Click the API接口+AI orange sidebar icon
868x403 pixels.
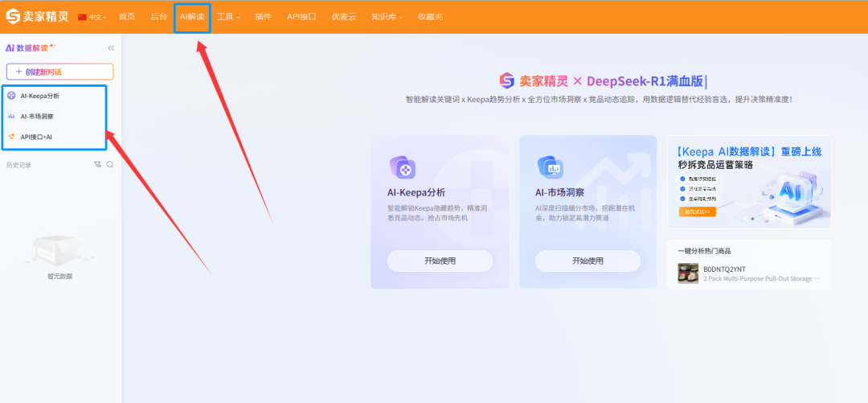tap(11, 137)
